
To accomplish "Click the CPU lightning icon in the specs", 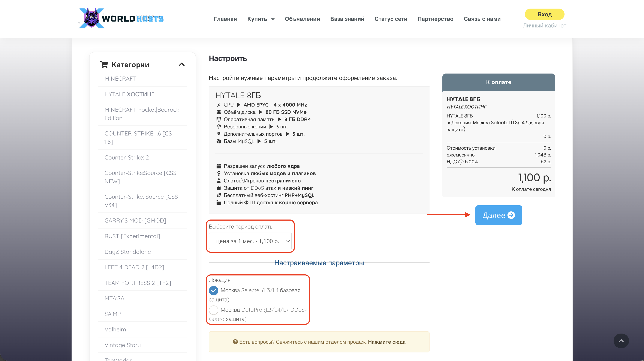I will pyautogui.click(x=219, y=105).
